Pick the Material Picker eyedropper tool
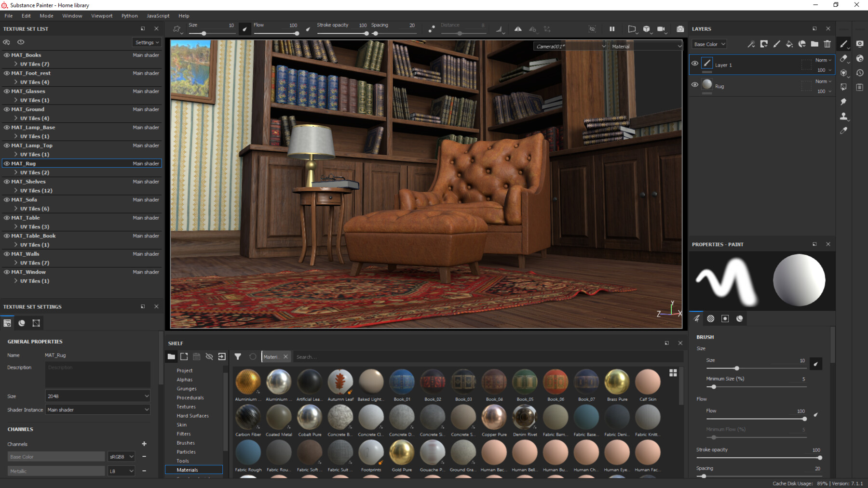Viewport: 868px width, 488px height. [844, 130]
